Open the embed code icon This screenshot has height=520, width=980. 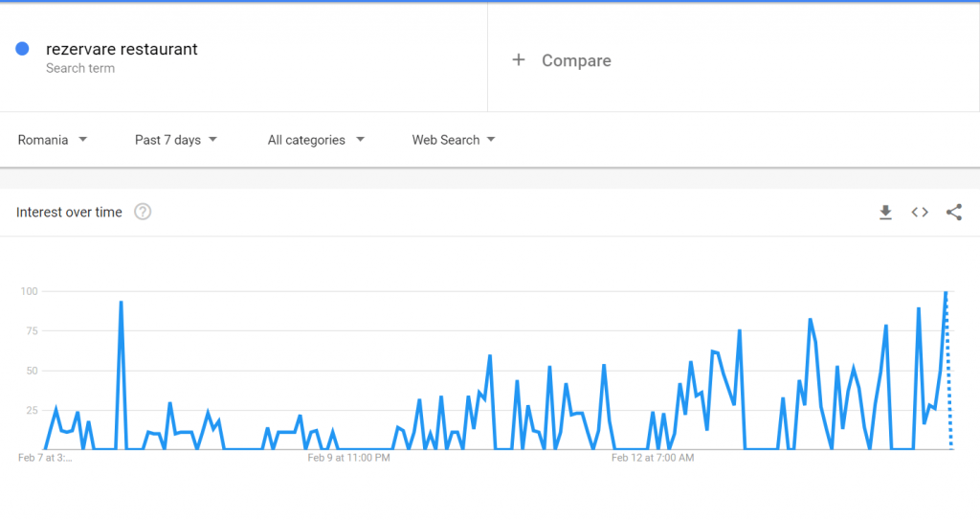tap(920, 213)
